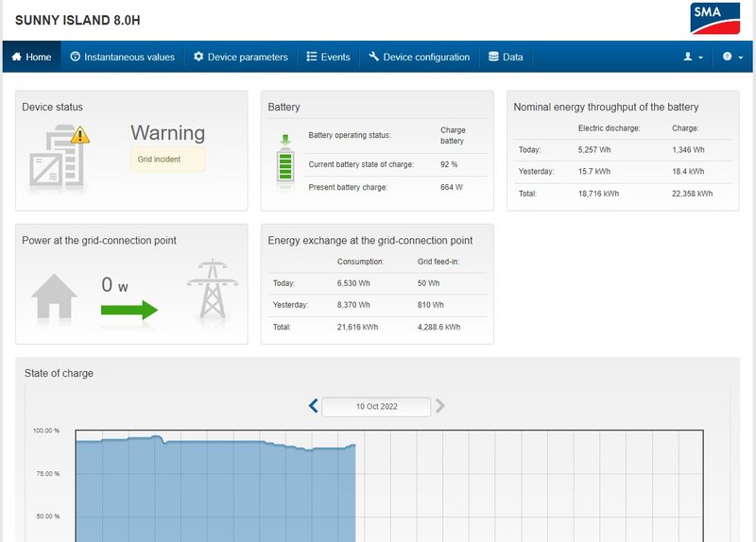The height and width of the screenshot is (542, 756).
Task: Click the SMA logo
Action: tap(714, 18)
